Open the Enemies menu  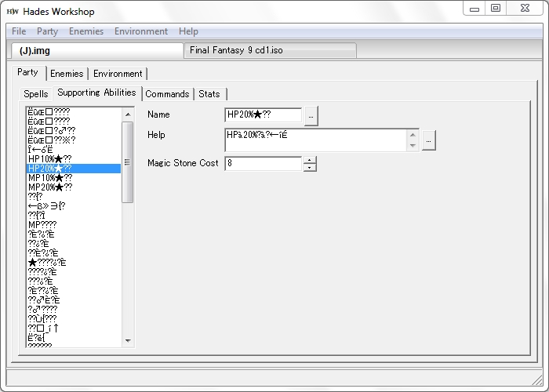(86, 31)
